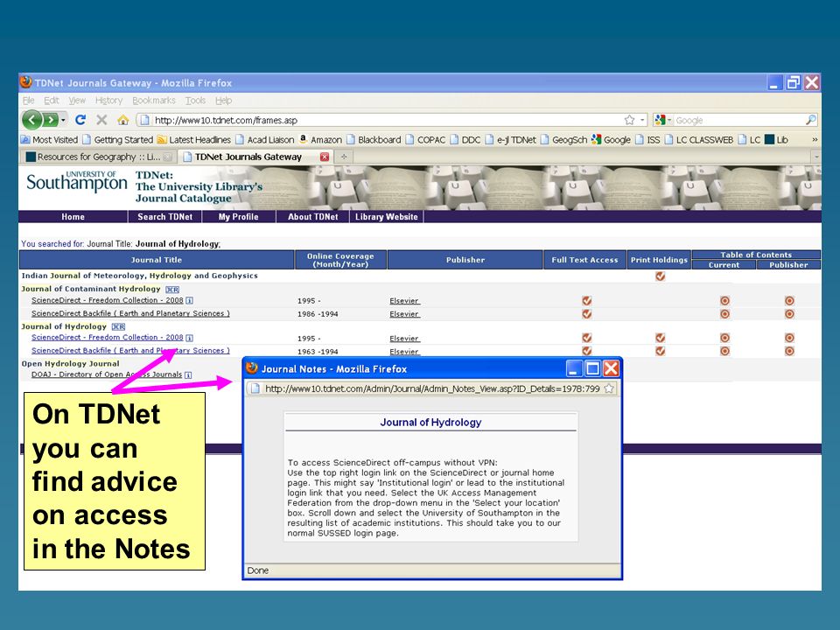Open a new tab with the plus button
Image resolution: width=840 pixels, height=630 pixels.
click(x=344, y=157)
